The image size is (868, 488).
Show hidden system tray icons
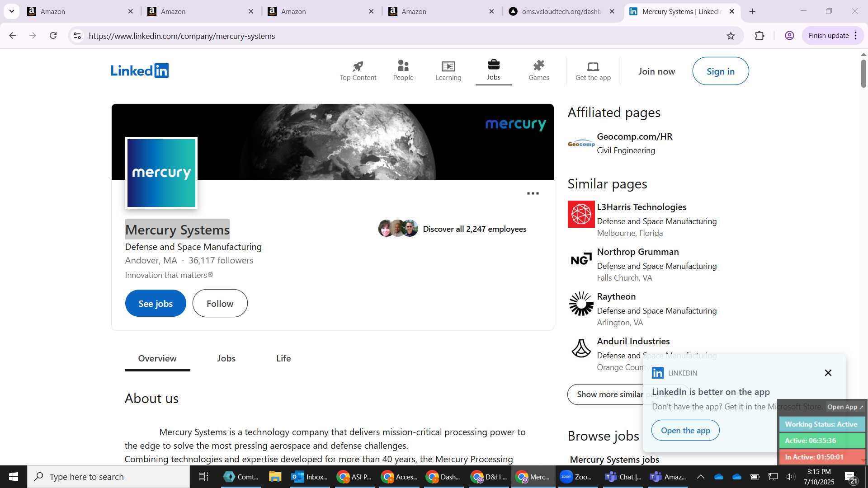[x=700, y=477]
